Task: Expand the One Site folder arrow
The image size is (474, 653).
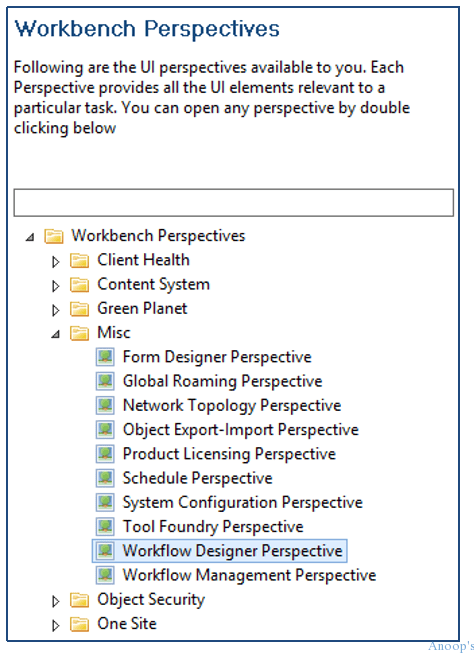Action: pyautogui.click(x=55, y=625)
